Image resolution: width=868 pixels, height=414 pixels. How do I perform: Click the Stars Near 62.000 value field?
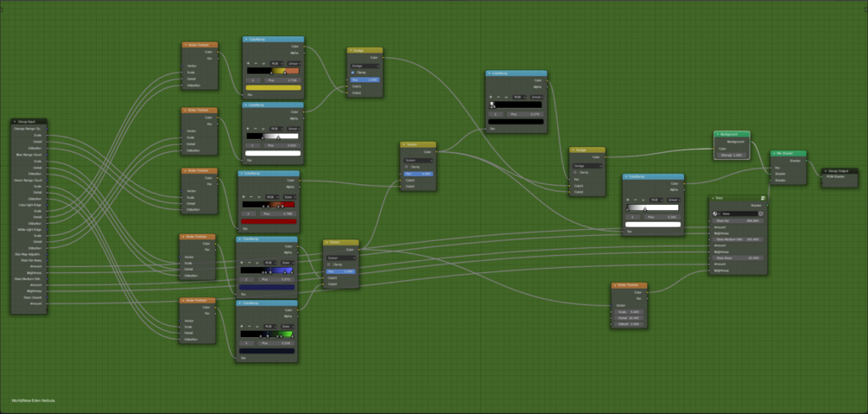[738, 258]
